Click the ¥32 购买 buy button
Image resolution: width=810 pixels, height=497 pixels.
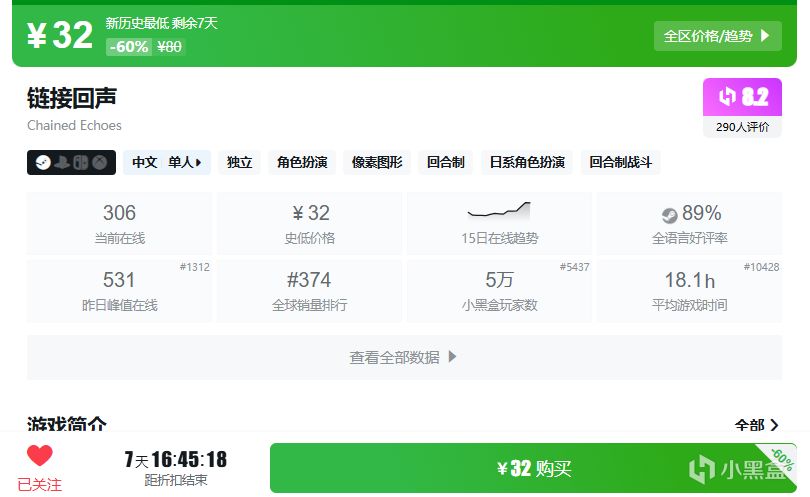tap(533, 468)
